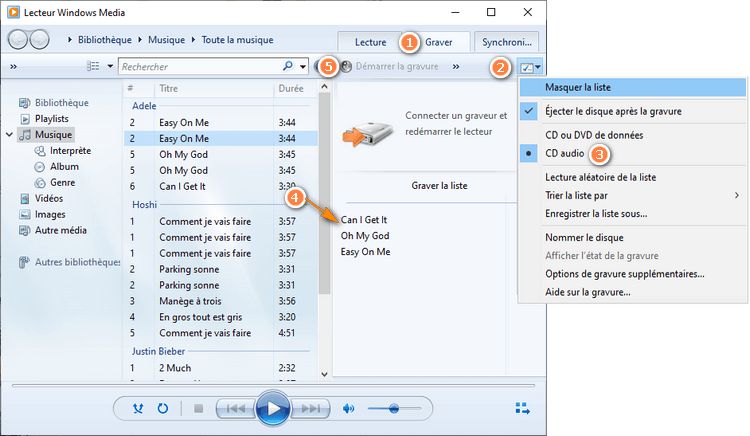The image size is (750, 436).
Task: Collapse the Musique tree node
Action: pos(10,134)
